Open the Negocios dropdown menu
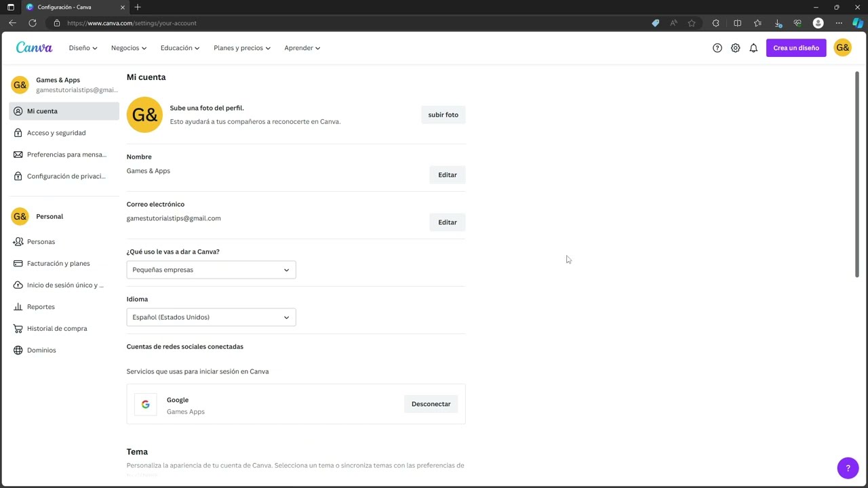The width and height of the screenshot is (868, 488). point(129,48)
